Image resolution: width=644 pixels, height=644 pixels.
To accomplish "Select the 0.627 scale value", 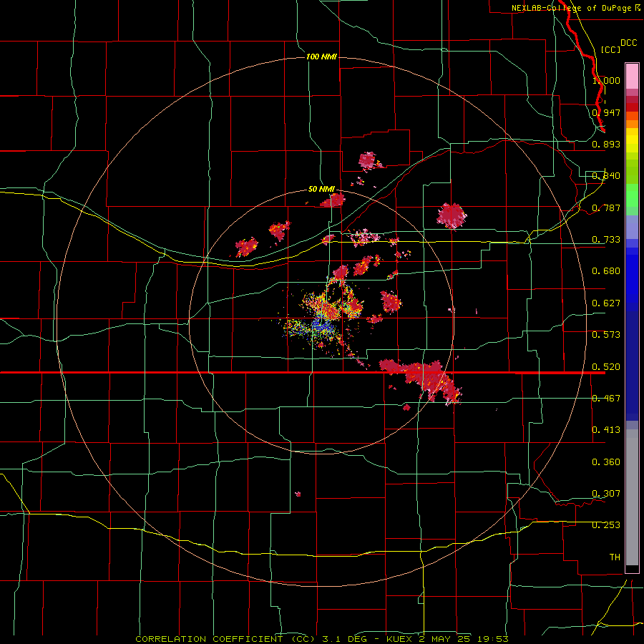I will [606, 303].
